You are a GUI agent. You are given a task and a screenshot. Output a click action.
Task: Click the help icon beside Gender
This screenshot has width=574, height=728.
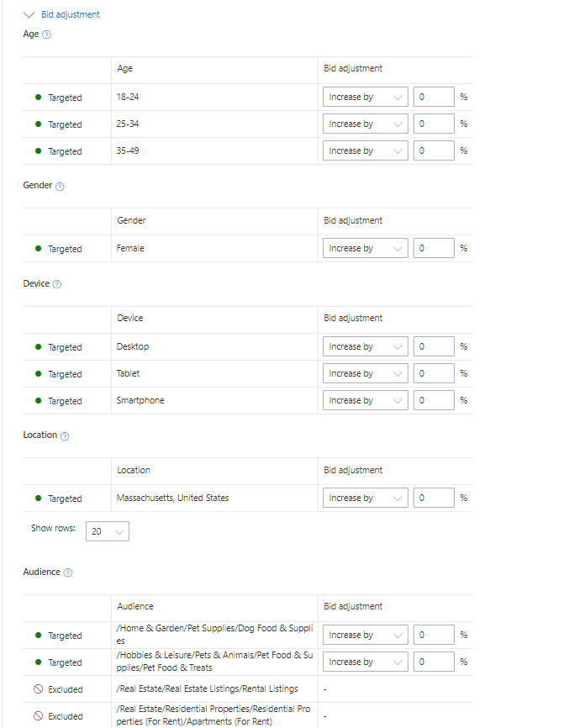(x=60, y=186)
